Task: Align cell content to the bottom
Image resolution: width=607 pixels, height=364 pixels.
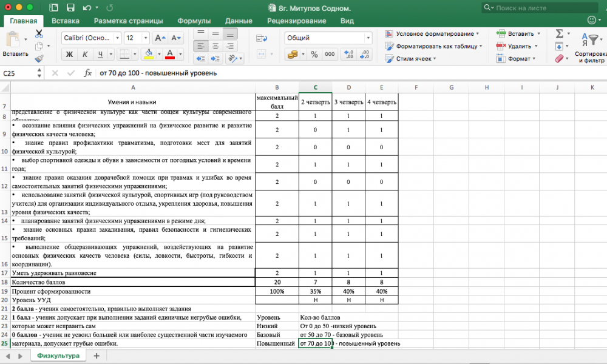Action: click(230, 33)
